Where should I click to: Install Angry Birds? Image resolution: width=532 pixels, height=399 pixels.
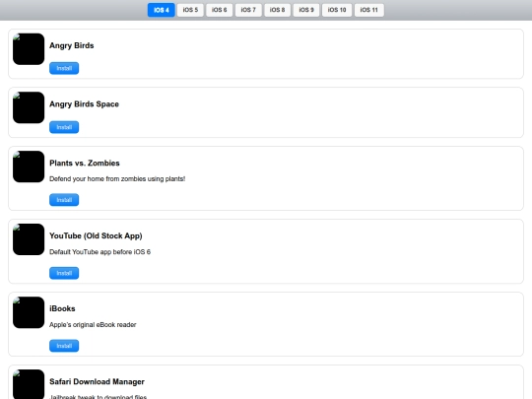[x=64, y=68]
